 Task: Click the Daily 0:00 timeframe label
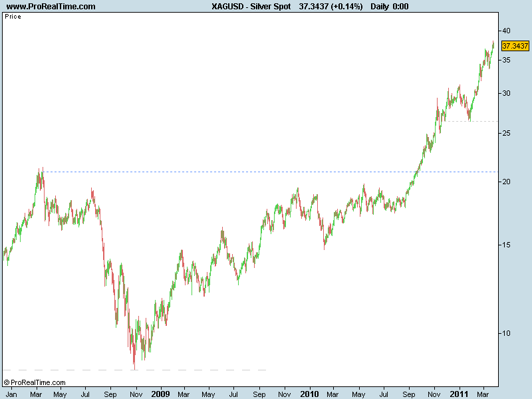pos(390,7)
